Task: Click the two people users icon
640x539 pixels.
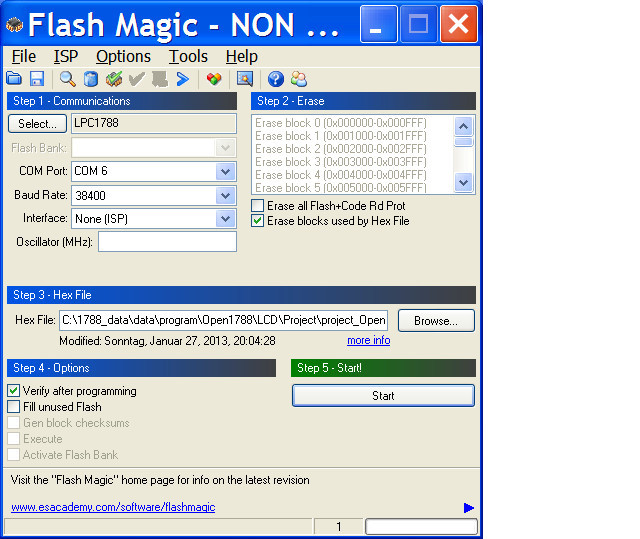Action: tap(299, 79)
